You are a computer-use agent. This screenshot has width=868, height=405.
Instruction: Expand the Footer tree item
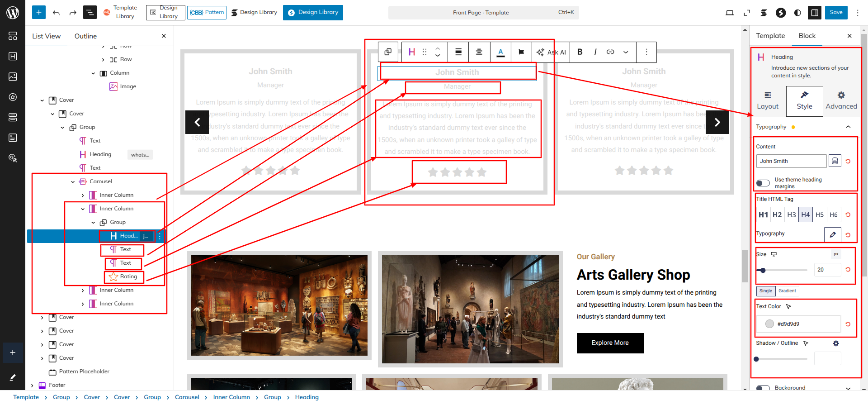tap(32, 386)
